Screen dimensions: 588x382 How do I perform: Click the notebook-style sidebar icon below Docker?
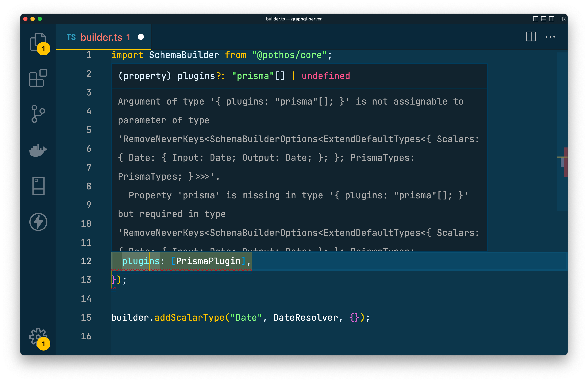pos(38,186)
